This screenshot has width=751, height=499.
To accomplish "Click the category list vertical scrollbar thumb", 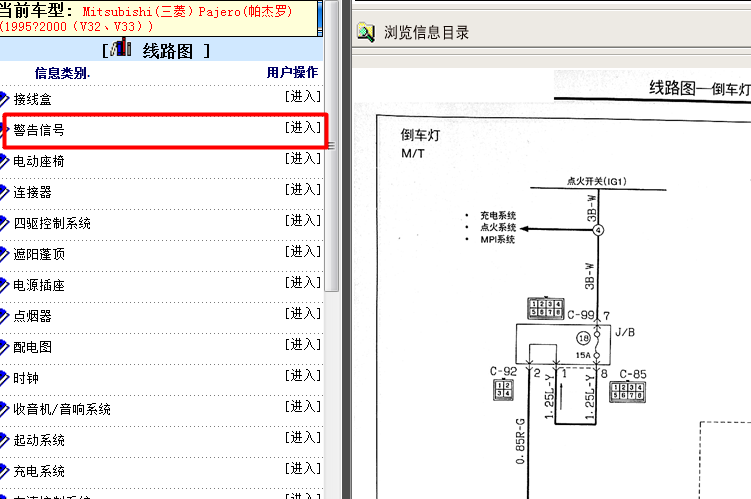I will (x=331, y=146).
